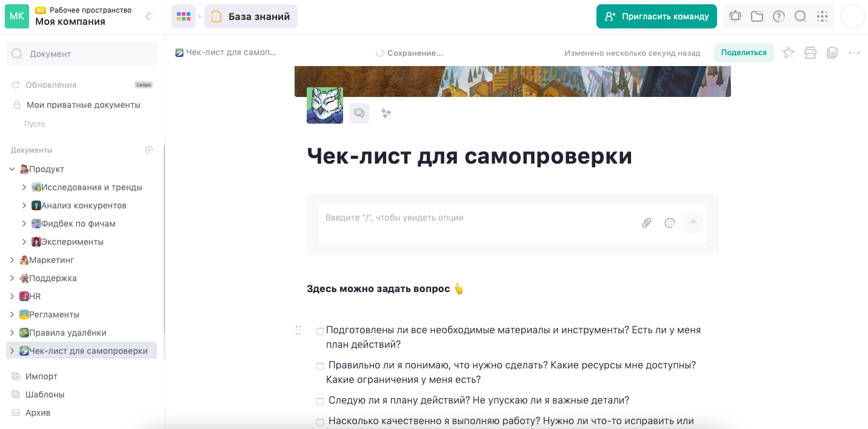868x429 pixels.
Task: Click the duplicate document copies icon
Action: pos(831,53)
